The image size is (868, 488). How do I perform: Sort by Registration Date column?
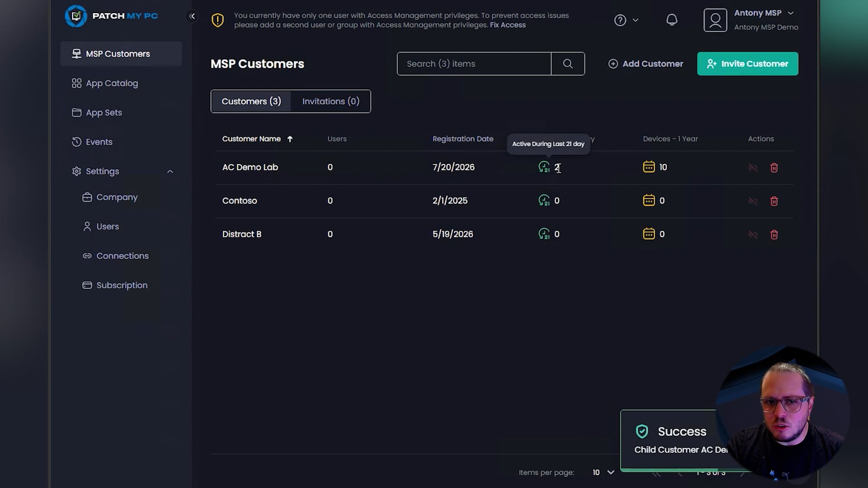coord(463,139)
